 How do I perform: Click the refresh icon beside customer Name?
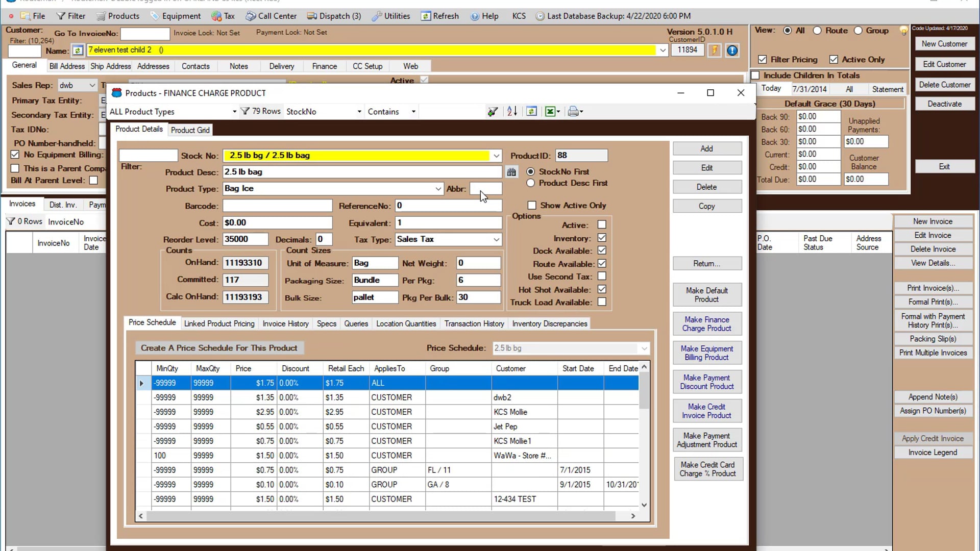click(78, 51)
